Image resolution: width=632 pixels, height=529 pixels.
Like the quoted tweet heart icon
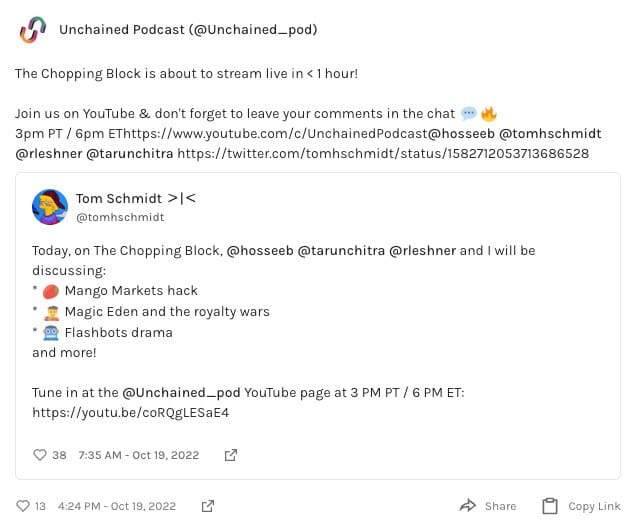pyautogui.click(x=40, y=455)
